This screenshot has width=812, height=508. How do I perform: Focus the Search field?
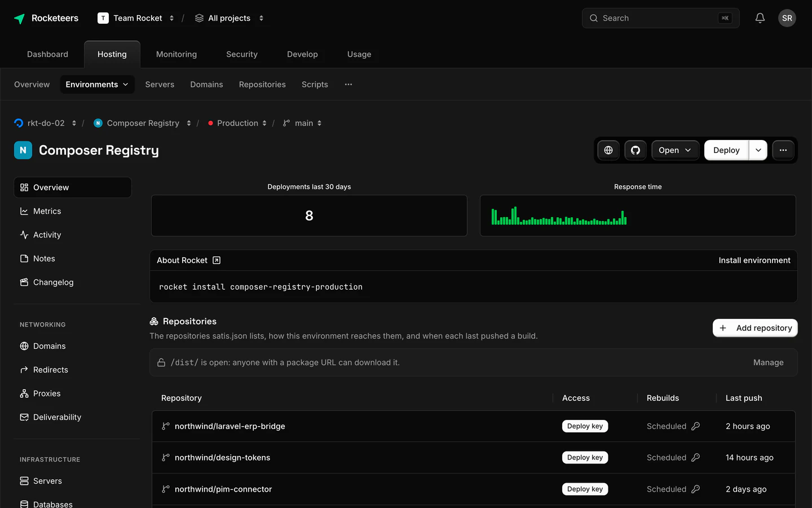tap(660, 18)
